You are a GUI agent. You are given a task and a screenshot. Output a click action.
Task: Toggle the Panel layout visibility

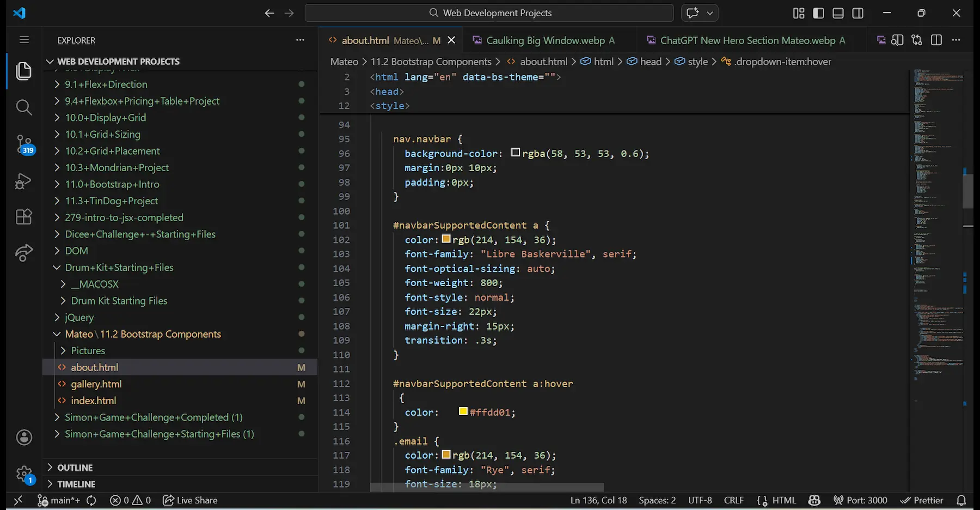pos(838,13)
